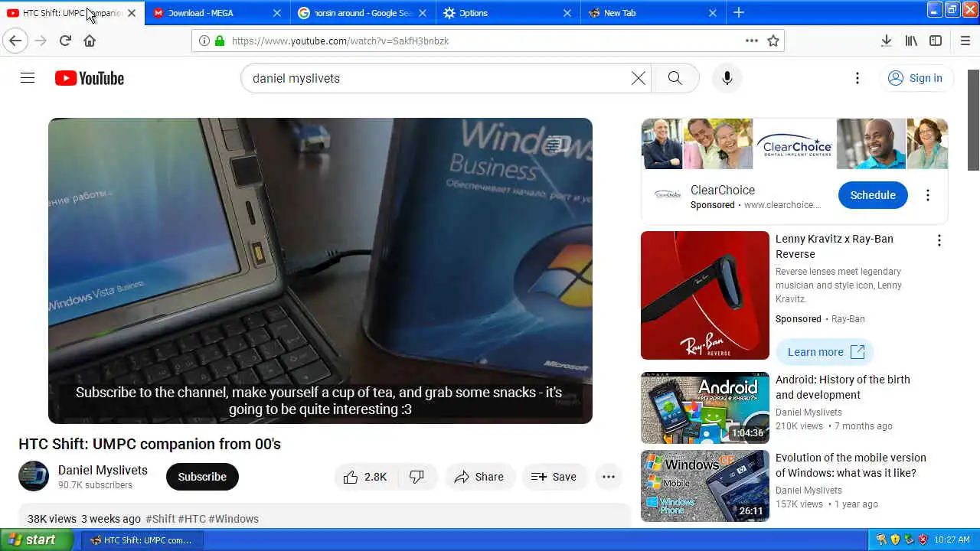This screenshot has width=980, height=551.
Task: Open Daniel Myslivets channel name link
Action: coord(103,470)
